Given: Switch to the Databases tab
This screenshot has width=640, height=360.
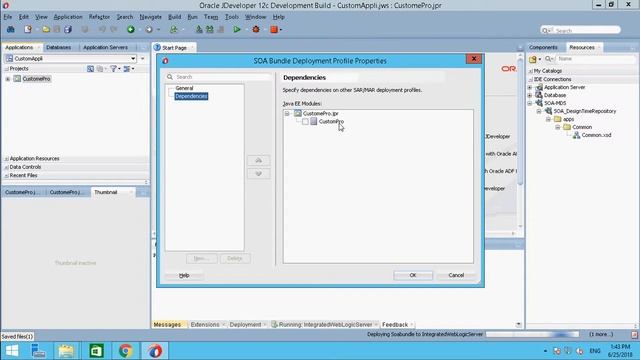Looking at the screenshot, I should tap(58, 47).
